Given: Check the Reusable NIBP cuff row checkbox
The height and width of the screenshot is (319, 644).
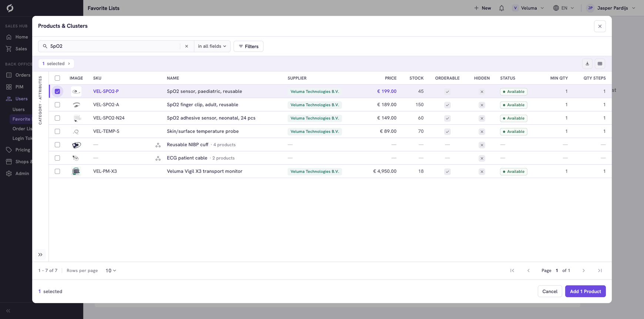Looking at the screenshot, I should click(57, 145).
